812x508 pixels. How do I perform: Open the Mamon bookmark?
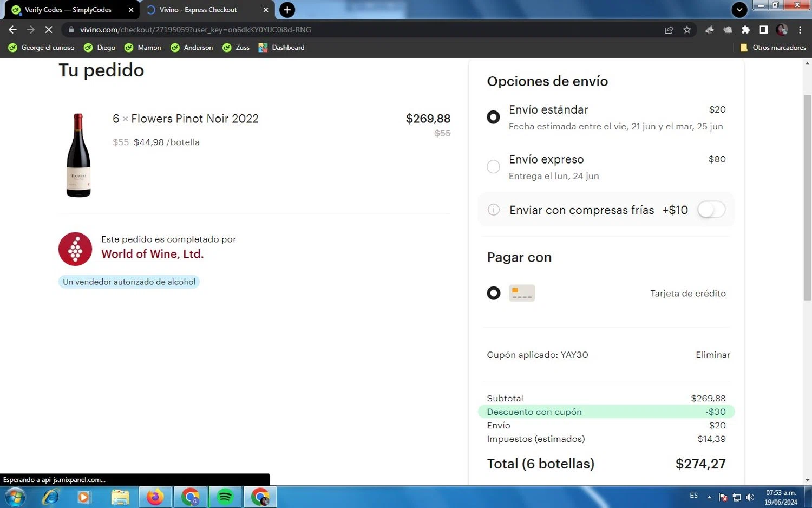(x=143, y=48)
